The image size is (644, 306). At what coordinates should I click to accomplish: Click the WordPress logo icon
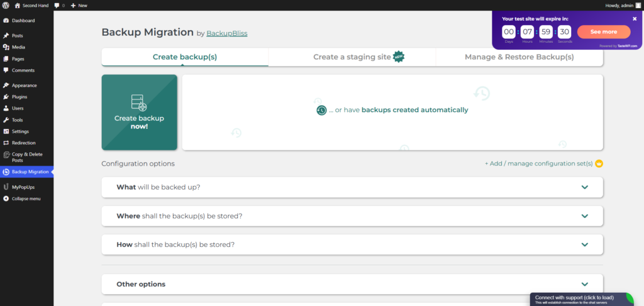[6, 6]
